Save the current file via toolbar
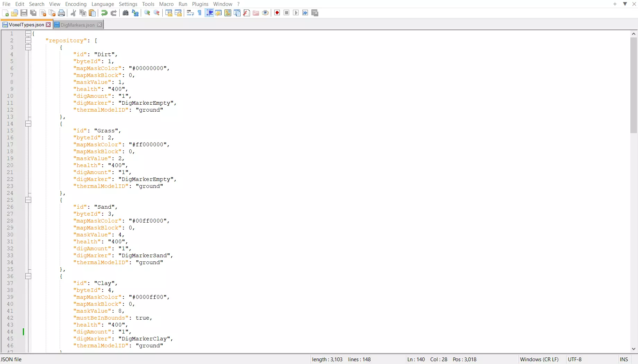The width and height of the screenshot is (638, 364). click(24, 13)
